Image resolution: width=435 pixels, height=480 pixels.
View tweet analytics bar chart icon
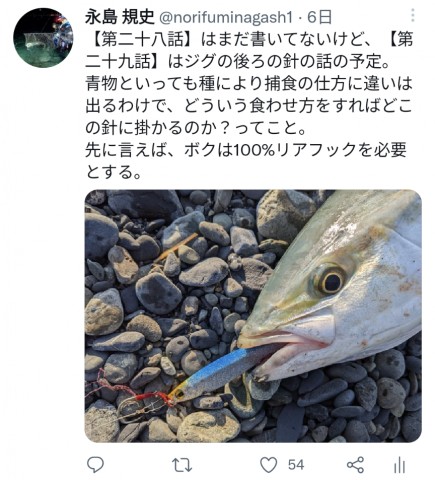(399, 465)
